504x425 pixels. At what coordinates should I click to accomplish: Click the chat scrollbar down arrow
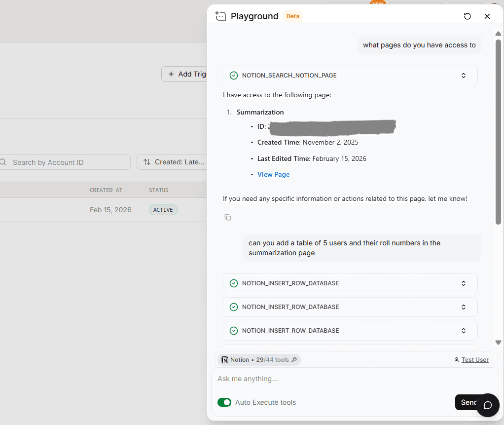click(498, 343)
